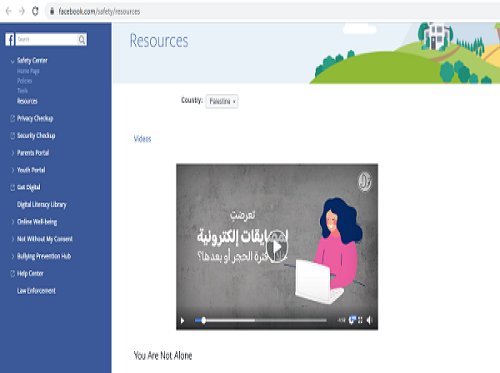Reload the page with the refresh icon
Viewport: 500px width, 373px height.
(35, 11)
